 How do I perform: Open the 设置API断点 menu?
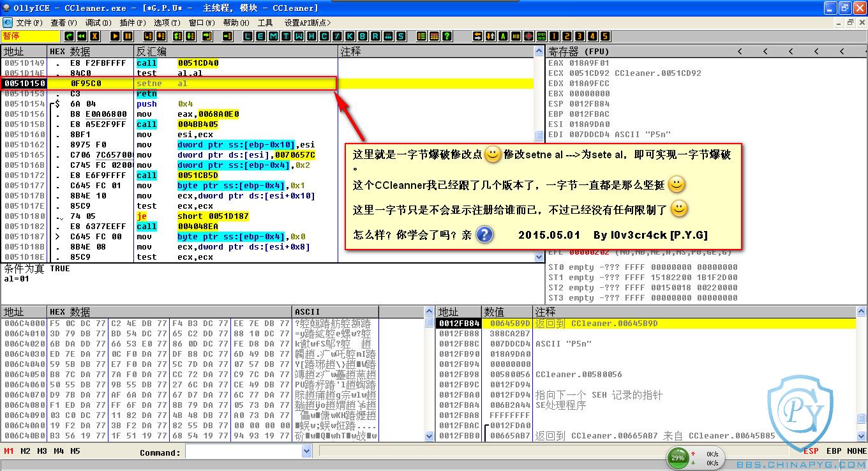(x=308, y=22)
